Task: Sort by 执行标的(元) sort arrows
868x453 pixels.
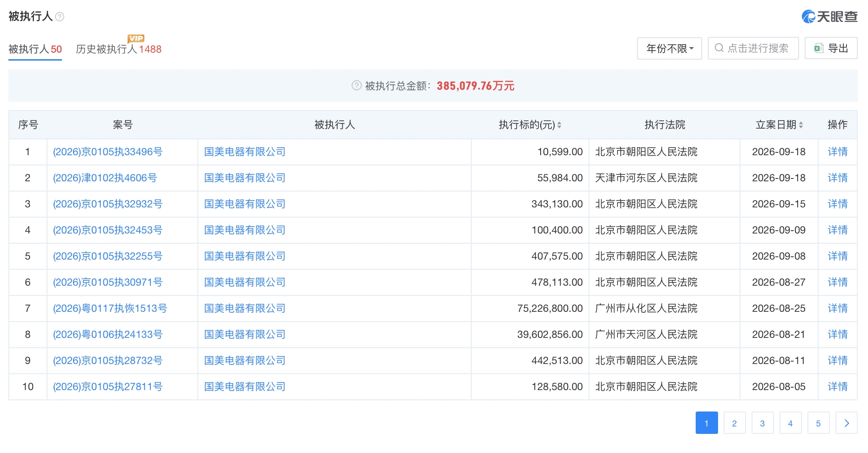Action: pos(559,125)
